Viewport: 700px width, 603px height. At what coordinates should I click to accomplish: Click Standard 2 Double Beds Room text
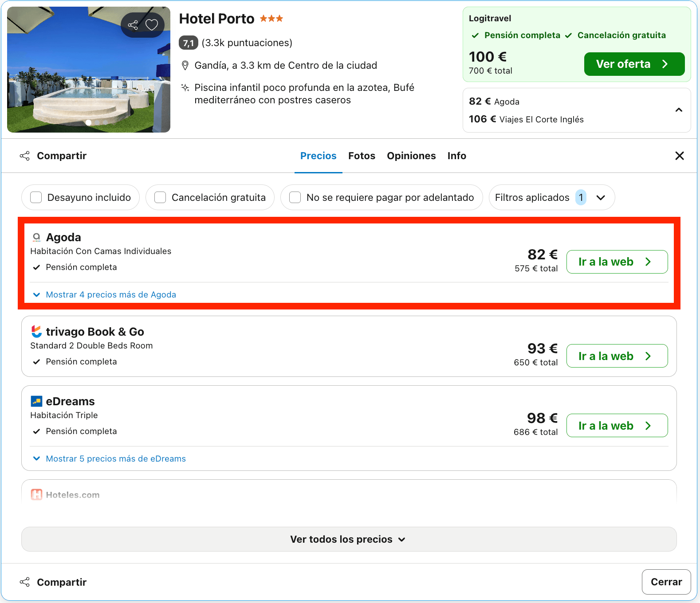pyautogui.click(x=91, y=346)
